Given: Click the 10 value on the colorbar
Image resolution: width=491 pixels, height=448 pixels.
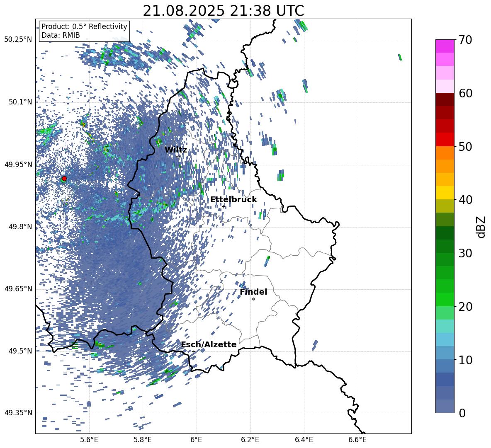Looking at the screenshot, I should coord(465,360).
